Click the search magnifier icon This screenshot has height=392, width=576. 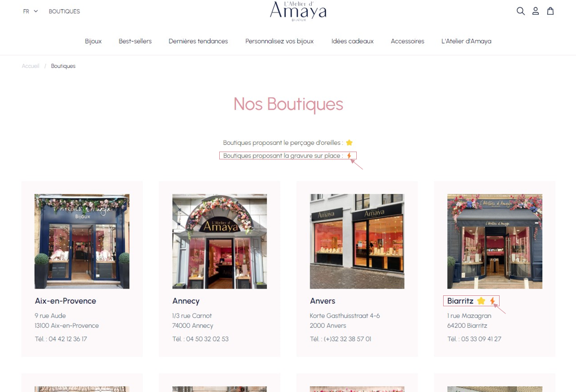point(521,11)
